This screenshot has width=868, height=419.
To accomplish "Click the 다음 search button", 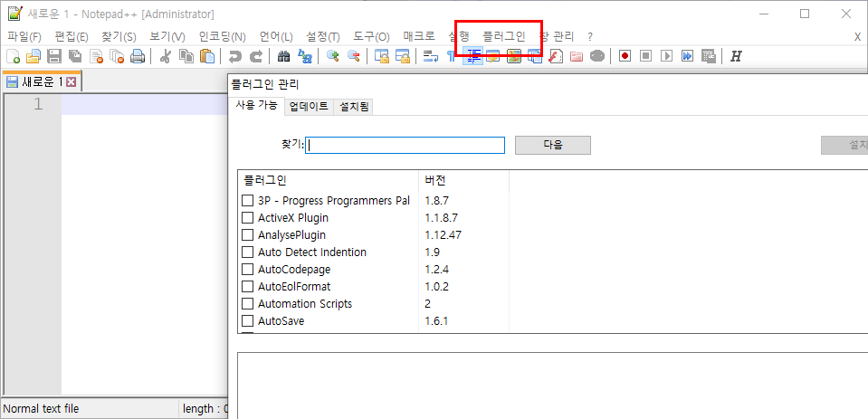I will [x=553, y=145].
